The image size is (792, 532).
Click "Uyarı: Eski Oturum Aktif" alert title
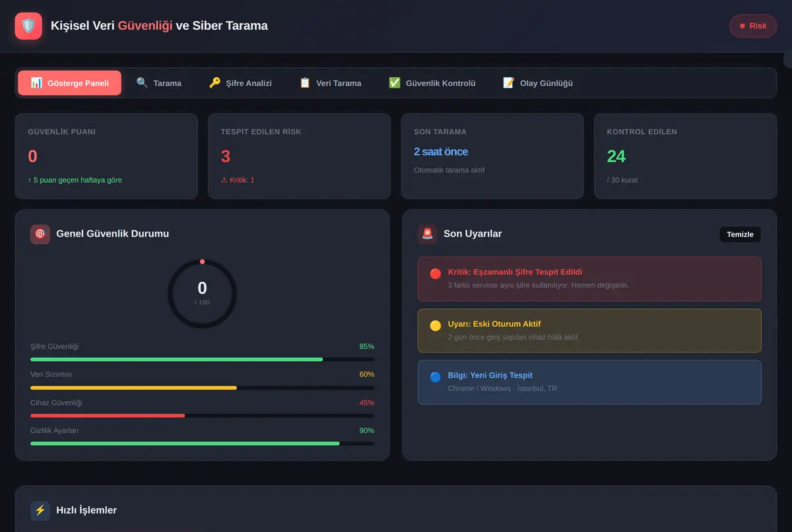(494, 324)
